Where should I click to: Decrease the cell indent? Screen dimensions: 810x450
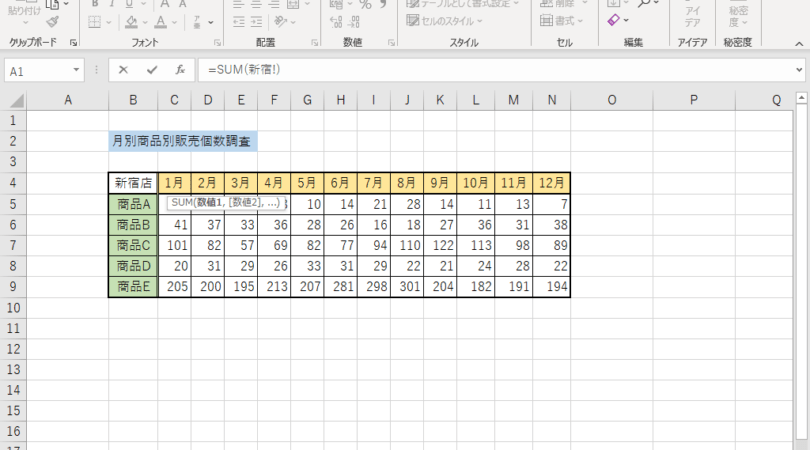(x=239, y=22)
